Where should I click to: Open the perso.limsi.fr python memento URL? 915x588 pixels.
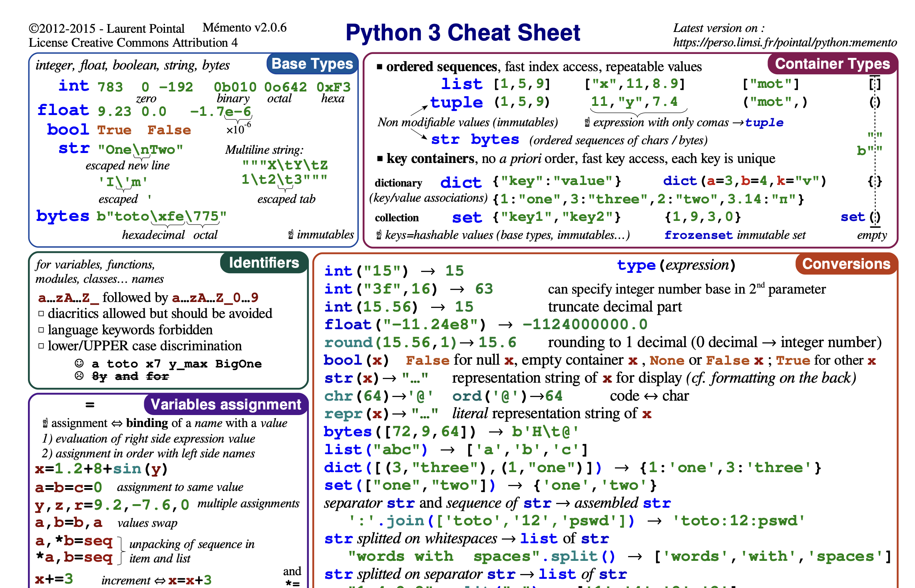pos(785,43)
